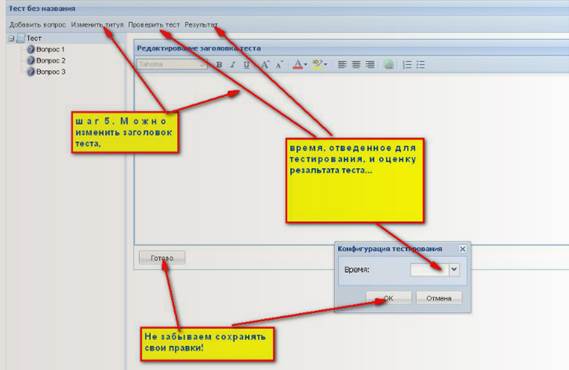Click the Вопрос 3 question icon
This screenshot has width=569, height=370.
[31, 72]
